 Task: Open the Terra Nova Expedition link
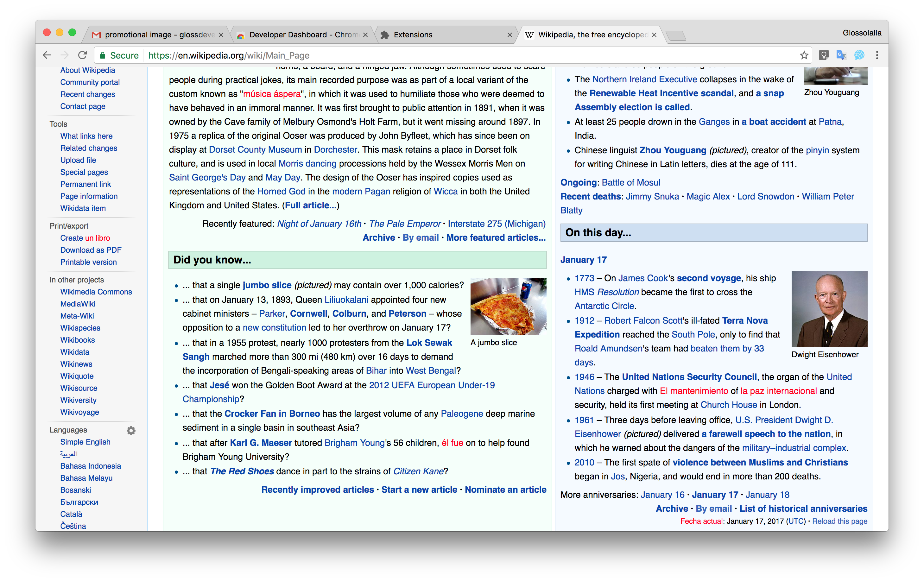tap(671, 328)
